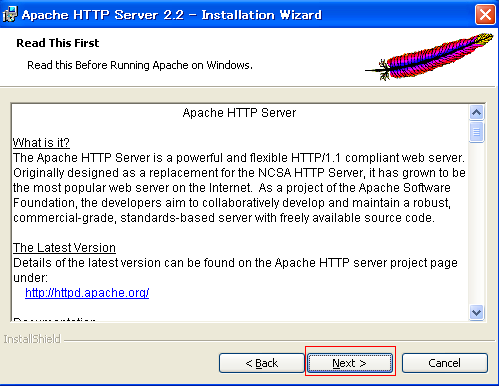Viewport: 499px width, 386px height.
Task: Click the readme scrollbar thumb
Action: tap(476, 132)
